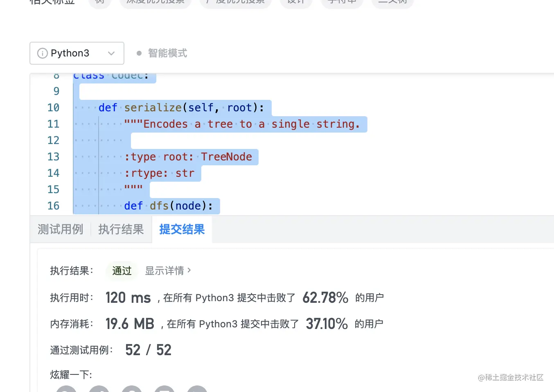Toggle the 智能模式 smart mode indicator
The image size is (554, 392).
[162, 53]
